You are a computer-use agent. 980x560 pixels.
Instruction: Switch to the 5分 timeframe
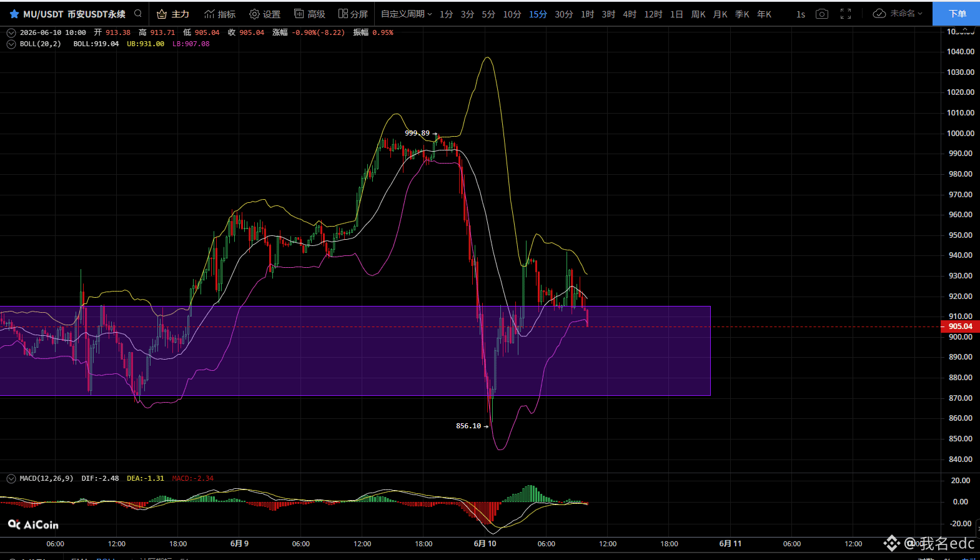pyautogui.click(x=488, y=14)
